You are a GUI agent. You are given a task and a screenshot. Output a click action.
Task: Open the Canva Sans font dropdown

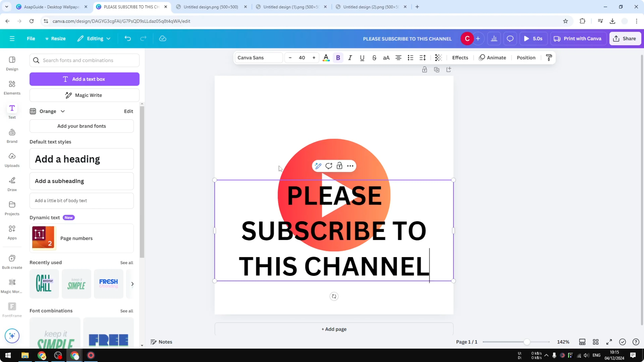(258, 58)
